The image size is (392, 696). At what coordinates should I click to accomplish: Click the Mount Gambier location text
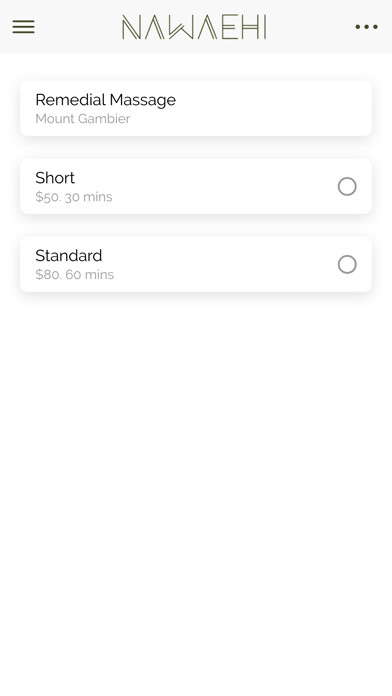83,119
